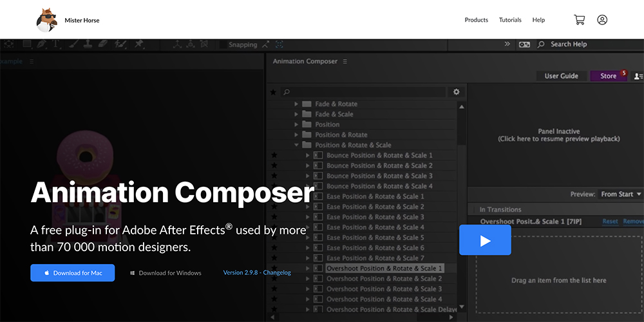Viewport: 644px width, 322px height.
Task: Select the Brush tool
Action: coord(74,44)
